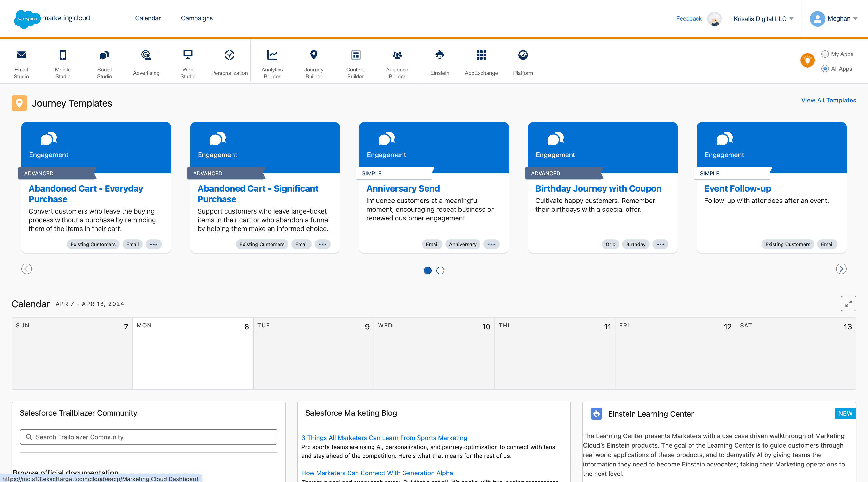This screenshot has height=482, width=868.
Task: Select Tuesday 9 calendar day cell
Action: point(313,354)
